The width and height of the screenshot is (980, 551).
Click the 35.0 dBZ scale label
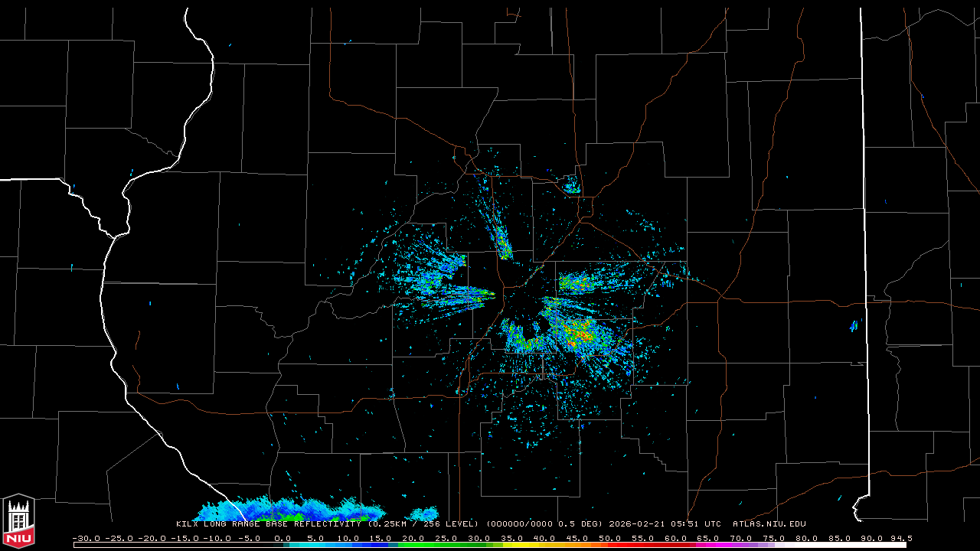511,538
